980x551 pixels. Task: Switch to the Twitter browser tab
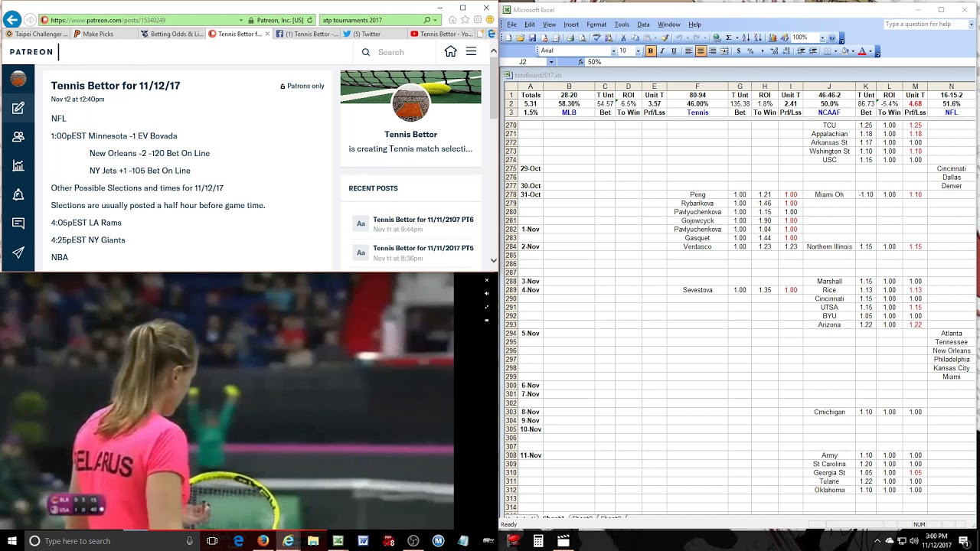(x=366, y=34)
